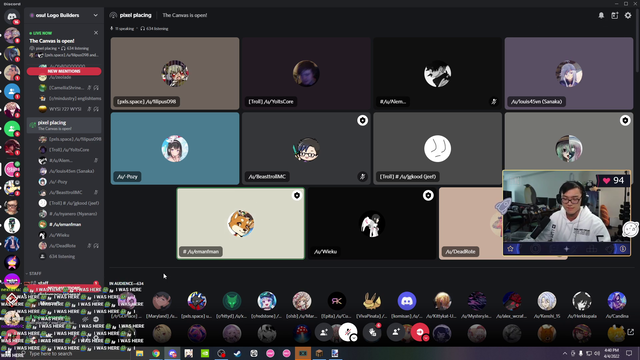640x360 pixels.
Task: Click WYSI 727 WYSI user row
Action: click(x=65, y=109)
